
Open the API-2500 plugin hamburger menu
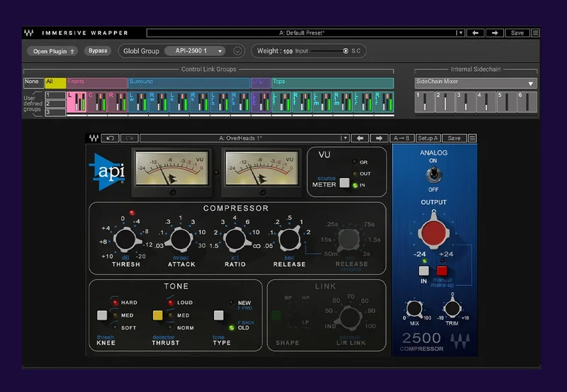(472, 138)
